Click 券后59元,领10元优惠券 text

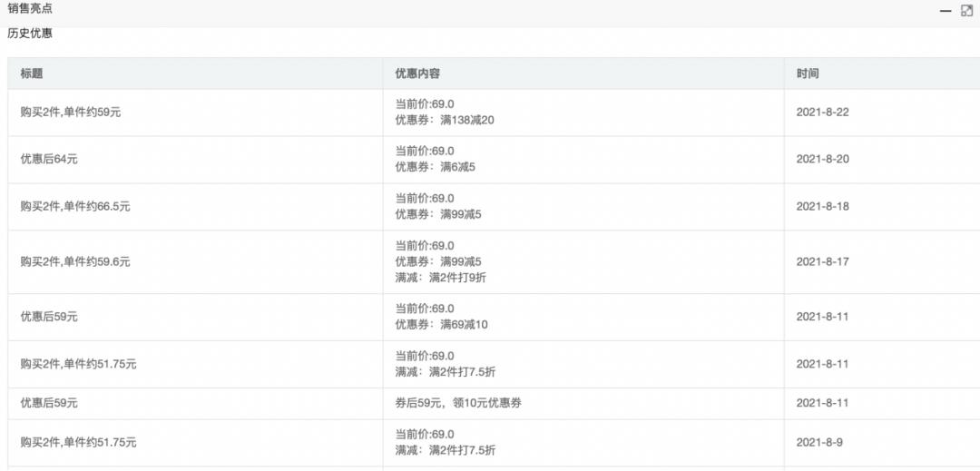(x=457, y=402)
